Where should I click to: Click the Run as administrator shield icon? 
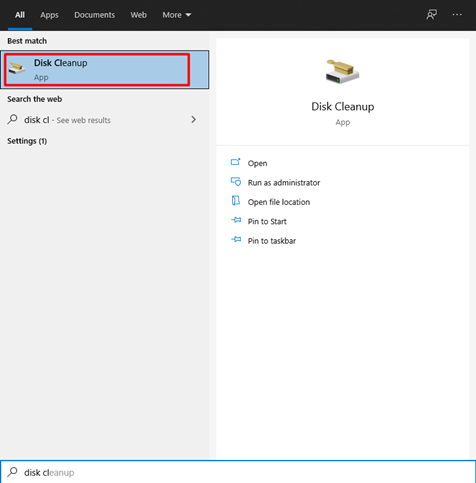pyautogui.click(x=236, y=182)
